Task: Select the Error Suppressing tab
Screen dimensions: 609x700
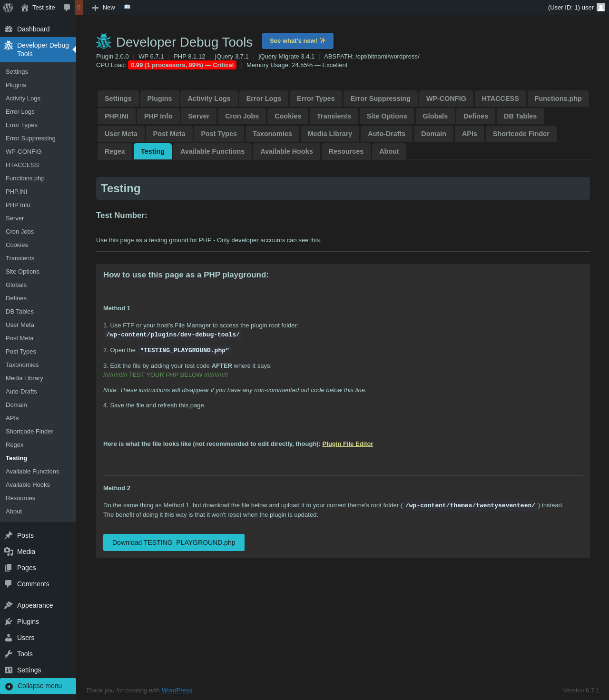Action: [381, 99]
